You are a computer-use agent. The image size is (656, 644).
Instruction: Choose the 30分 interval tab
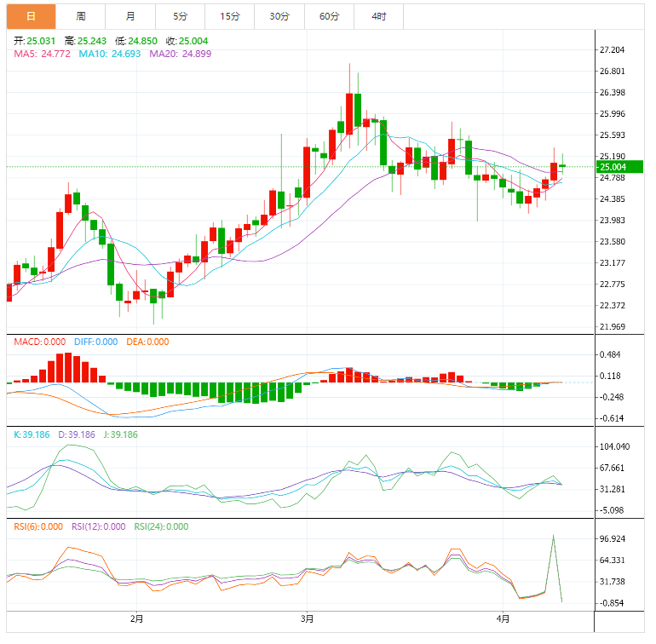click(x=279, y=16)
